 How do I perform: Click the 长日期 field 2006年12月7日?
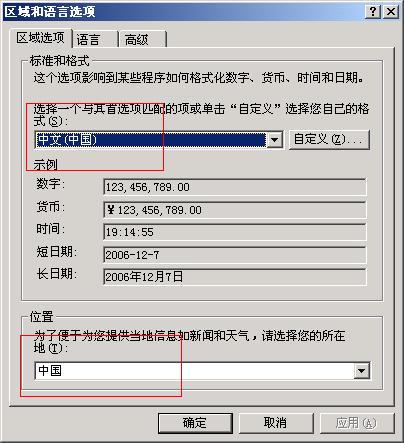tap(235, 277)
